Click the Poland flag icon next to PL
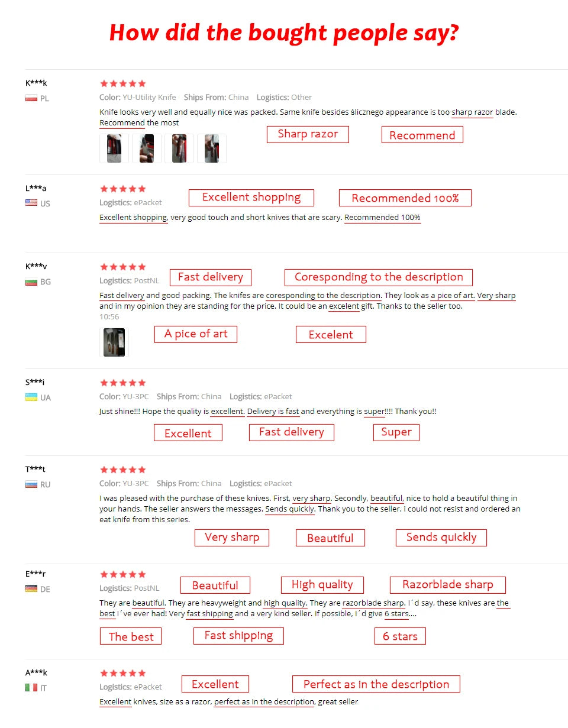The height and width of the screenshot is (728, 568). (x=31, y=98)
